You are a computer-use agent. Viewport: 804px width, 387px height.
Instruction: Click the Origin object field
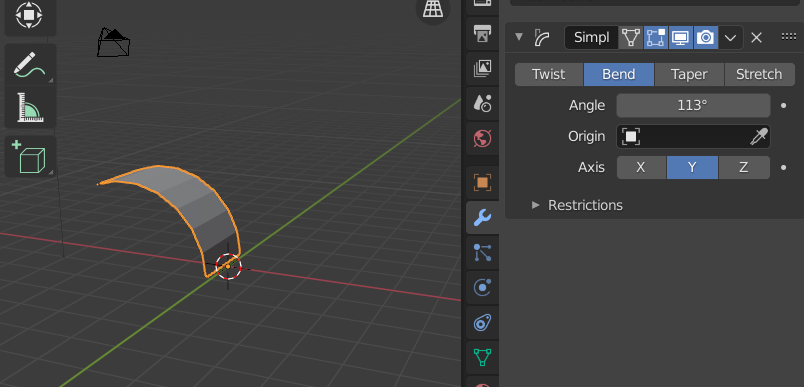pos(693,136)
